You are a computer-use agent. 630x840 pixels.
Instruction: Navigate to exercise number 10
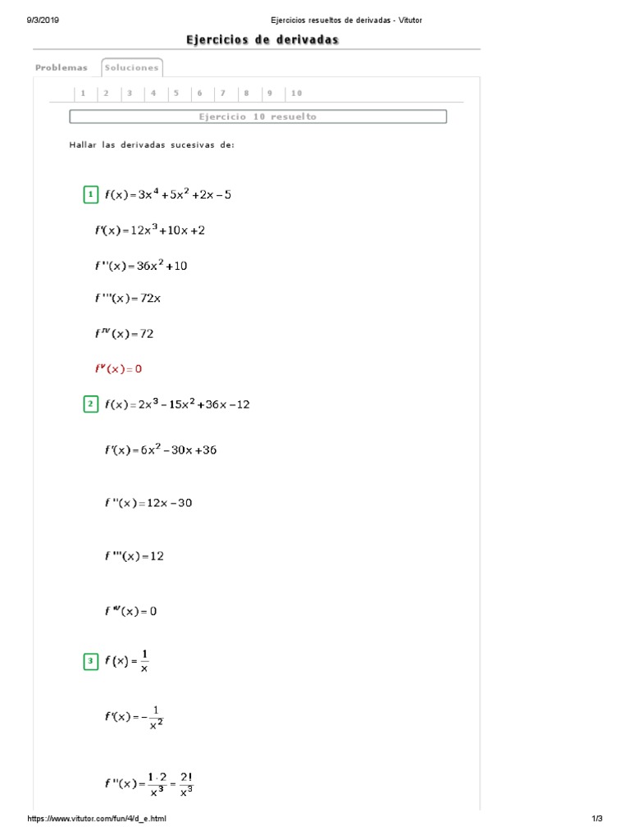click(x=296, y=94)
